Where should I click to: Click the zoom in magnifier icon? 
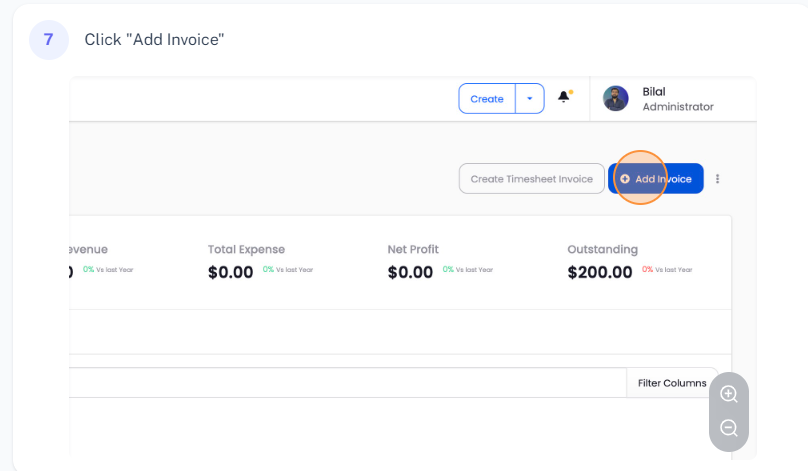(x=729, y=394)
